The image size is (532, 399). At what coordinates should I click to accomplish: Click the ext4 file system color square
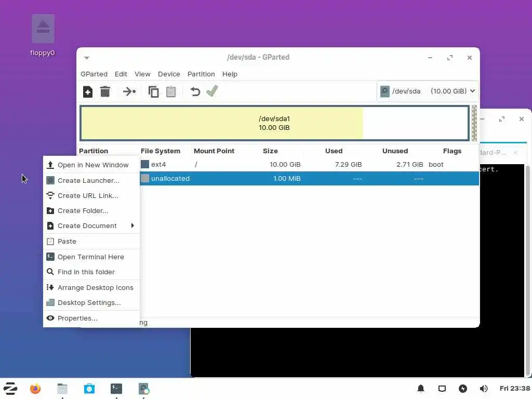[x=145, y=165]
